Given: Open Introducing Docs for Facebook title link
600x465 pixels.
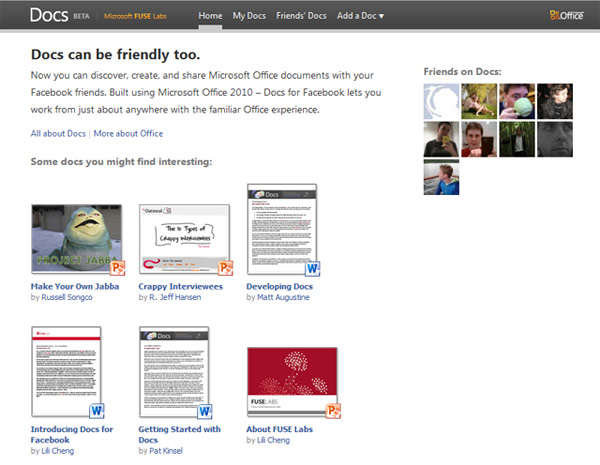Looking at the screenshot, I should 72,434.
